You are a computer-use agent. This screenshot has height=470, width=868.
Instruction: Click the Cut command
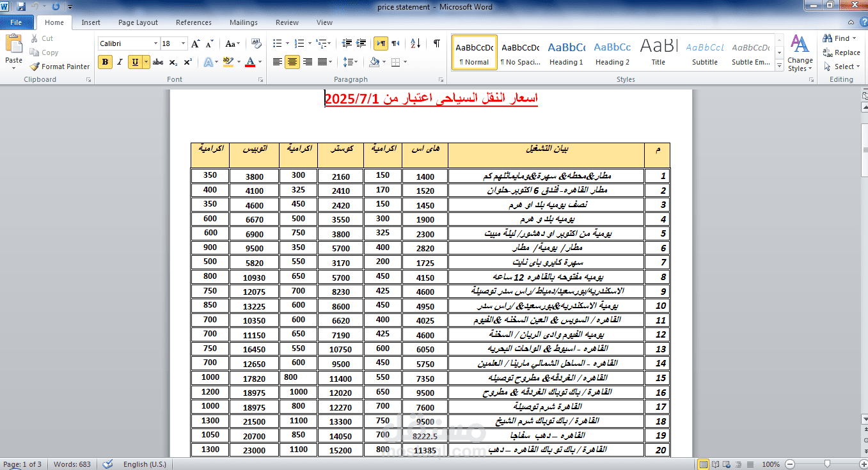[x=42, y=38]
